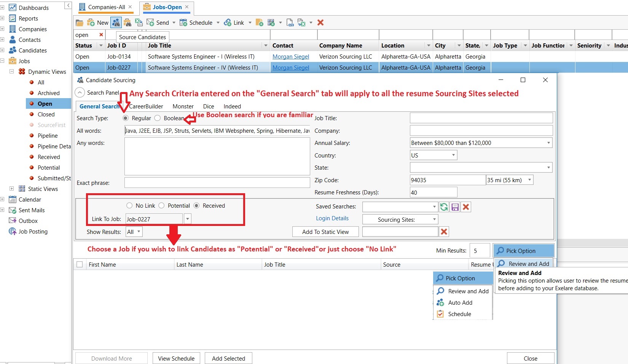
Task: Save the current search
Action: pyautogui.click(x=455, y=207)
